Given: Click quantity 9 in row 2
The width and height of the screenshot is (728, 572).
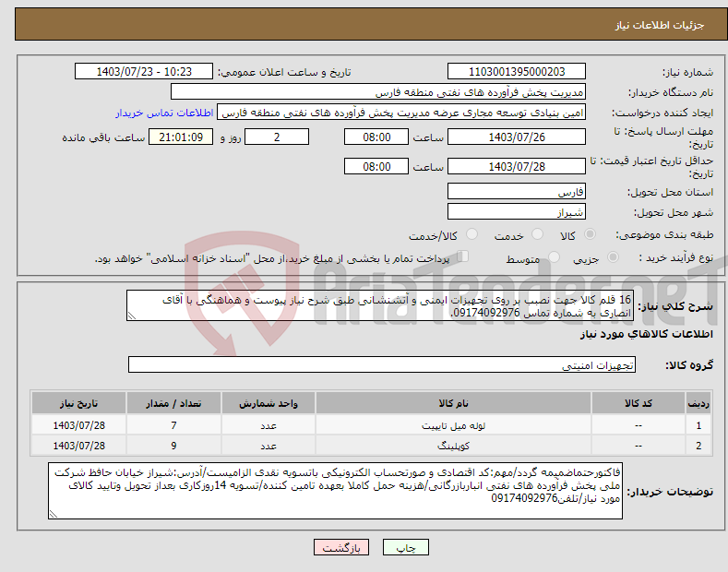Looking at the screenshot, I should [x=173, y=446].
